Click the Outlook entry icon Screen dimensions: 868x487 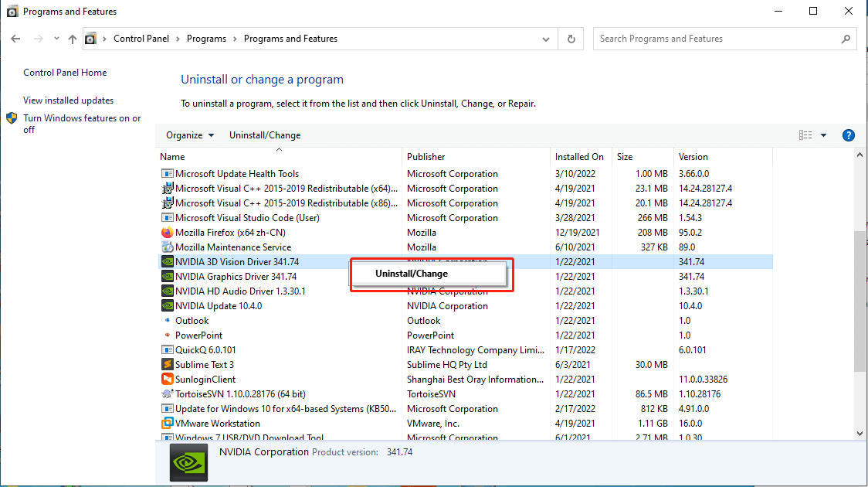(x=167, y=320)
